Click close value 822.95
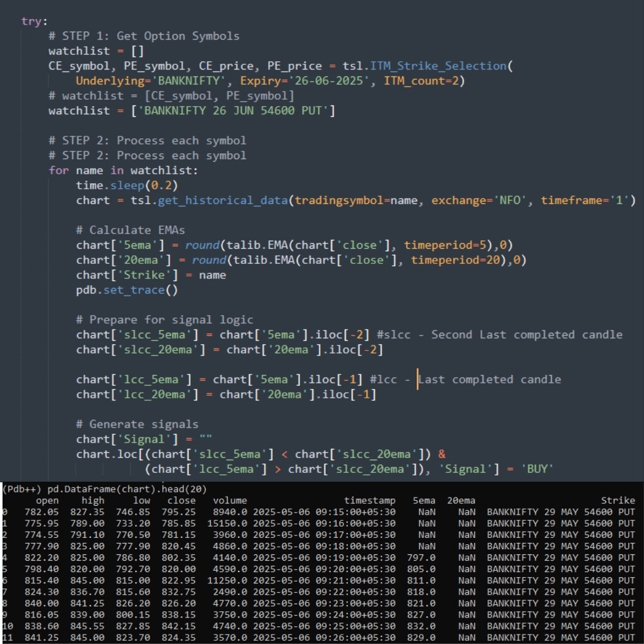 pyautogui.click(x=178, y=580)
